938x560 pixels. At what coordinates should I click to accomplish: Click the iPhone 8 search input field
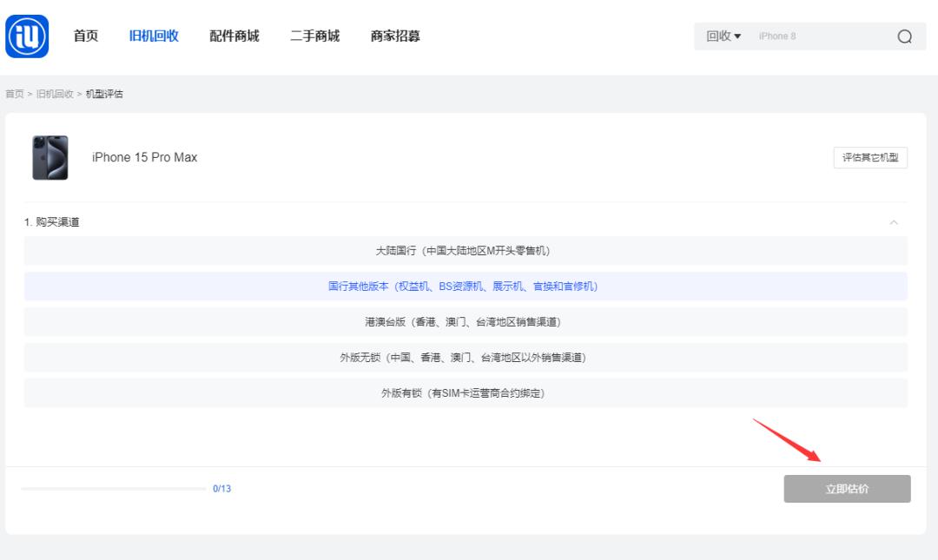pyautogui.click(x=808, y=36)
